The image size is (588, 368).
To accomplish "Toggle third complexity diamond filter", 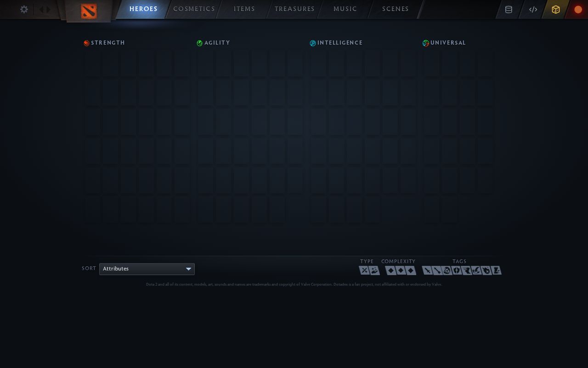I will tap(411, 270).
